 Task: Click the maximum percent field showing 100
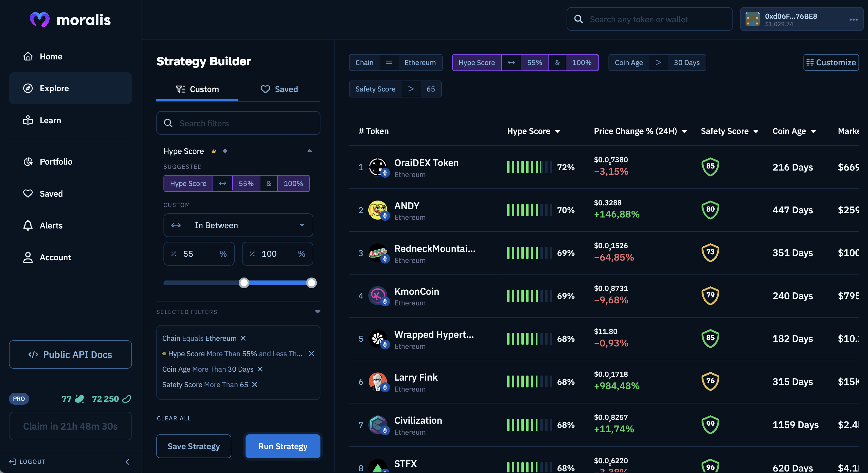277,254
